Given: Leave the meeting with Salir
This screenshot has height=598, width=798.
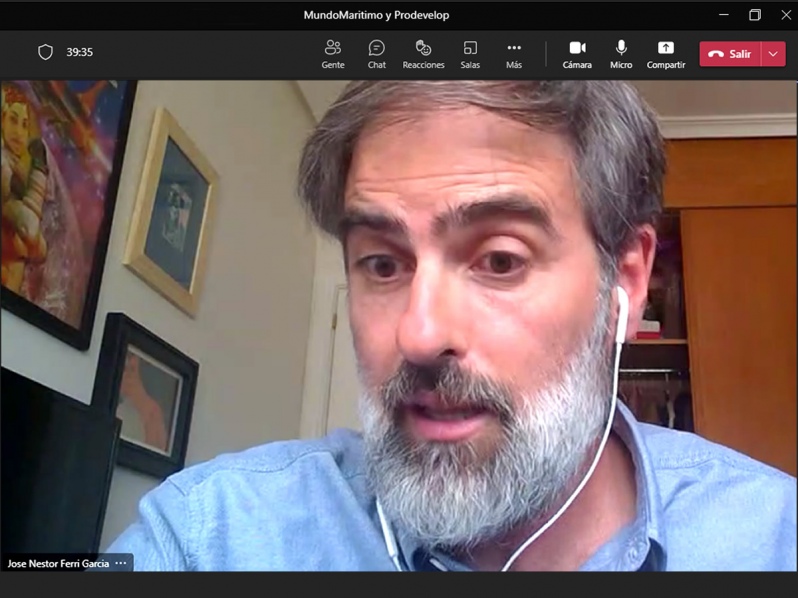Looking at the screenshot, I should pos(730,54).
